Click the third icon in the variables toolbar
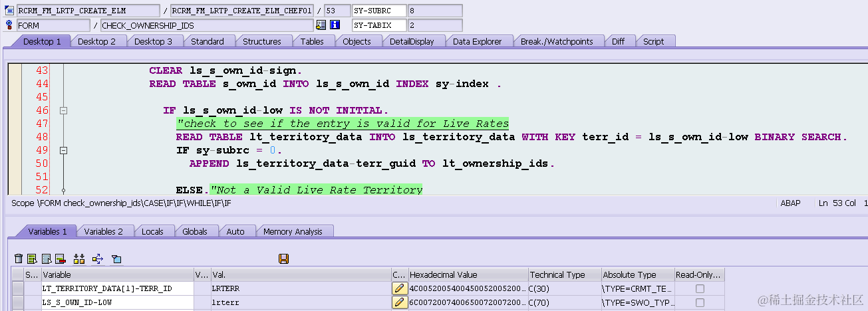This screenshot has height=311, width=868. coord(47,259)
